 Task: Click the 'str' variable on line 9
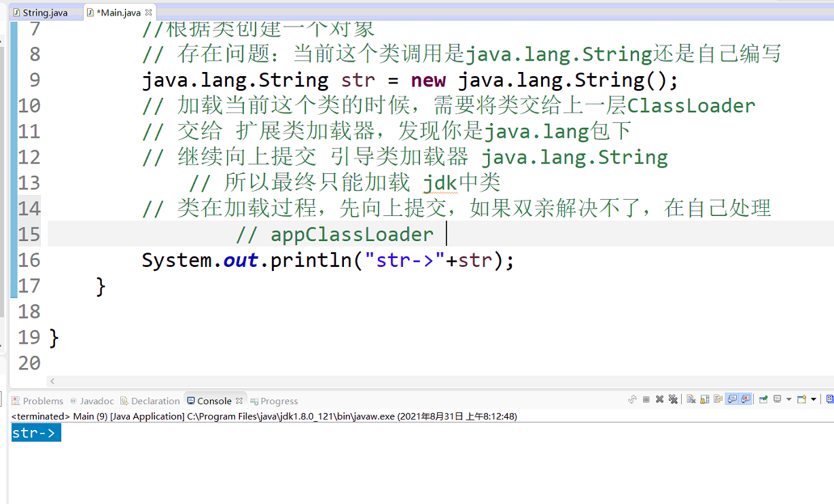click(358, 80)
